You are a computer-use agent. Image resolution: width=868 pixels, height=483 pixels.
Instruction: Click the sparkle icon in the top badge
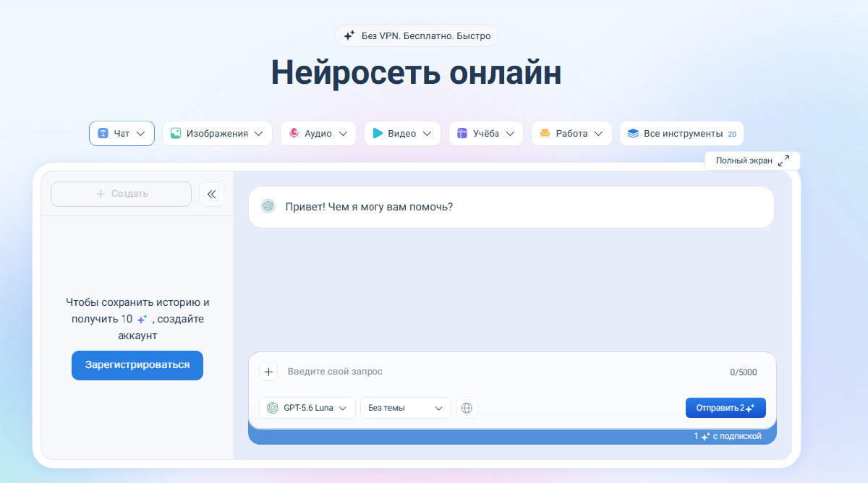coord(349,35)
